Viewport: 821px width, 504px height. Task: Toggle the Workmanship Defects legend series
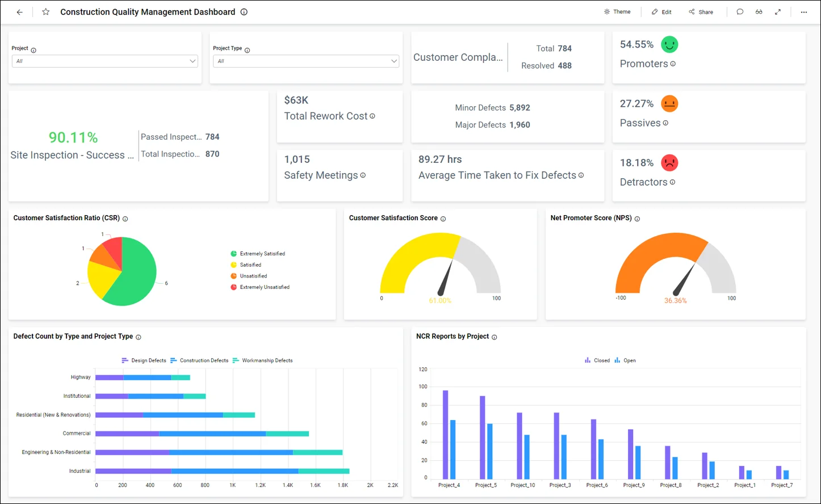(x=263, y=360)
